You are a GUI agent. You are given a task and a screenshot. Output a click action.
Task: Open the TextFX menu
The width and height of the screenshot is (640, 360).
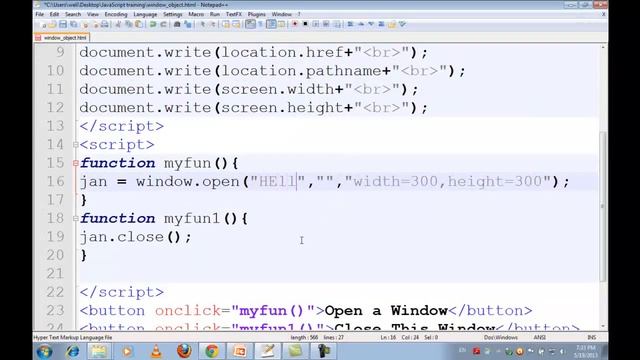click(234, 14)
